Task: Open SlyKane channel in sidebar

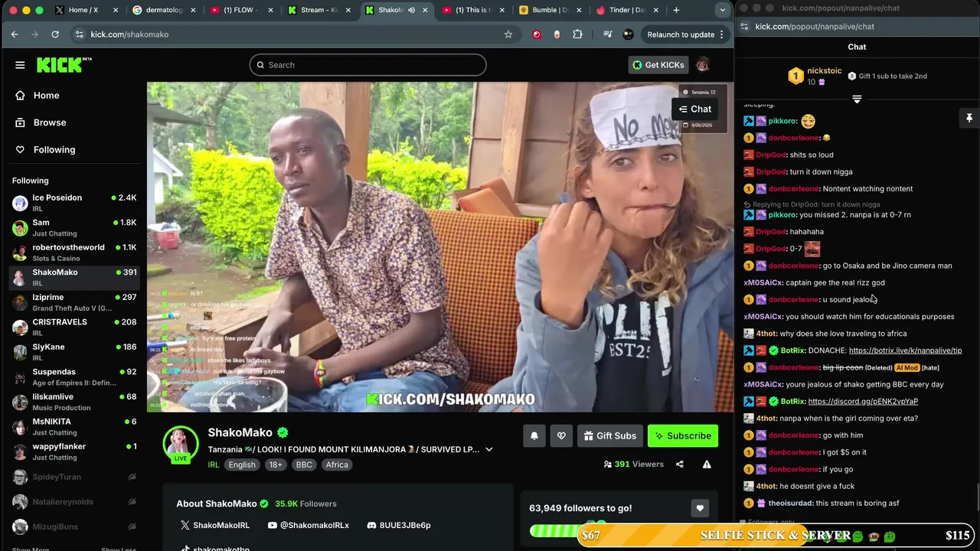Action: 73,352
